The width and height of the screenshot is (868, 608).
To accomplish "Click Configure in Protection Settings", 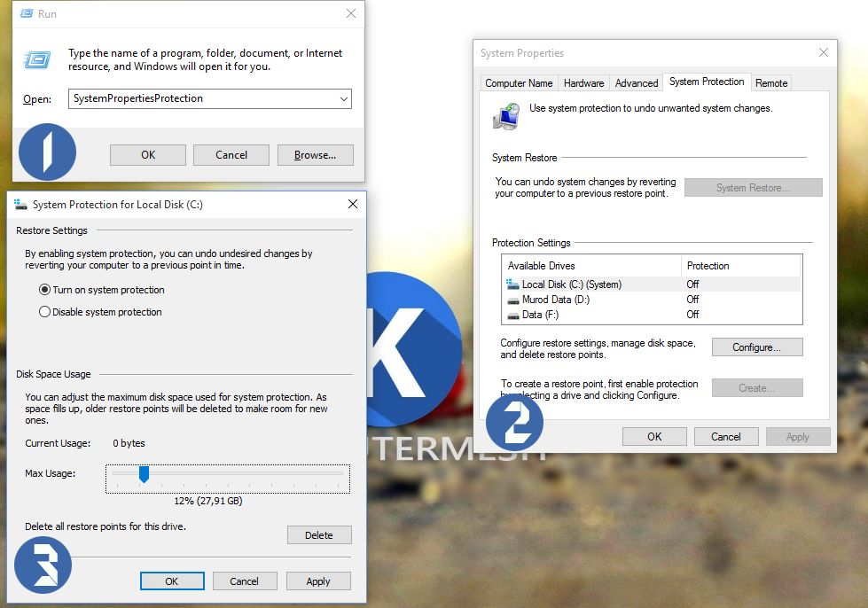I will click(x=756, y=347).
